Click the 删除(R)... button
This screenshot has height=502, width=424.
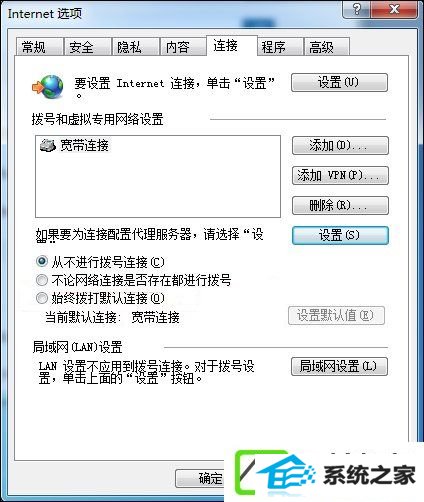(340, 205)
